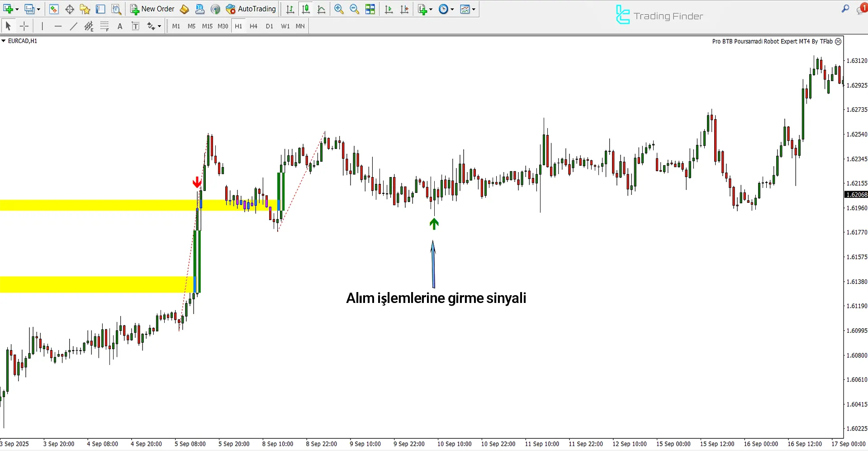Image resolution: width=868 pixels, height=451 pixels.
Task: Switch to line chart mode
Action: [321, 9]
